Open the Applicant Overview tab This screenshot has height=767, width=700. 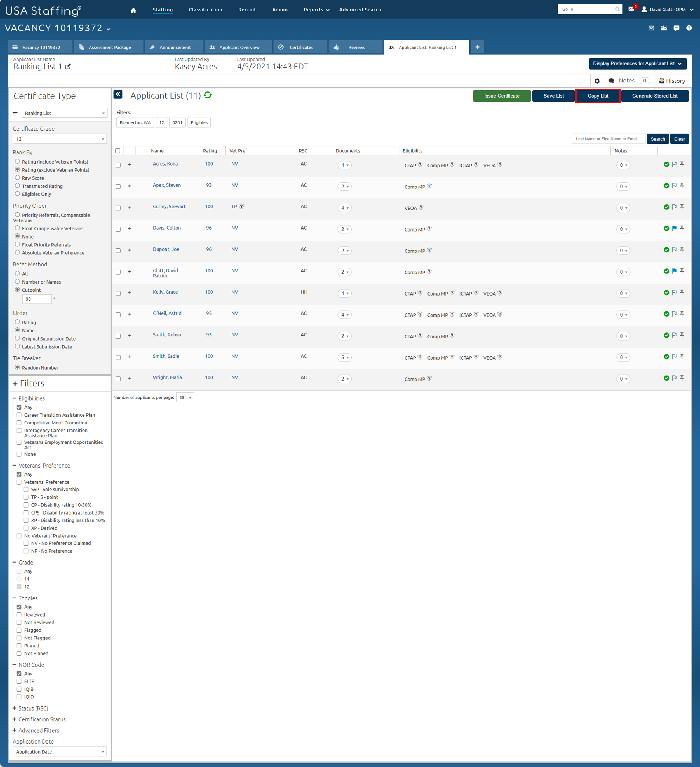pyautogui.click(x=239, y=47)
